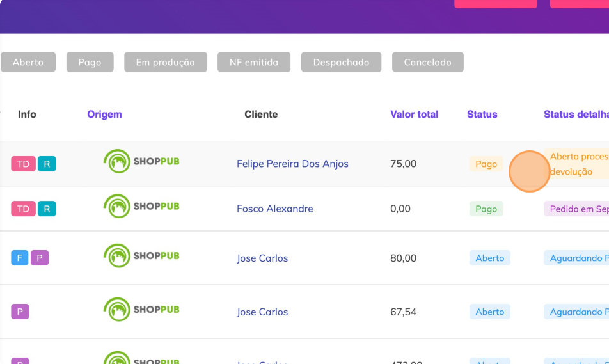Screen dimensions: 609x364
Task: Open client Fosco Alexandre
Action: pos(275,209)
